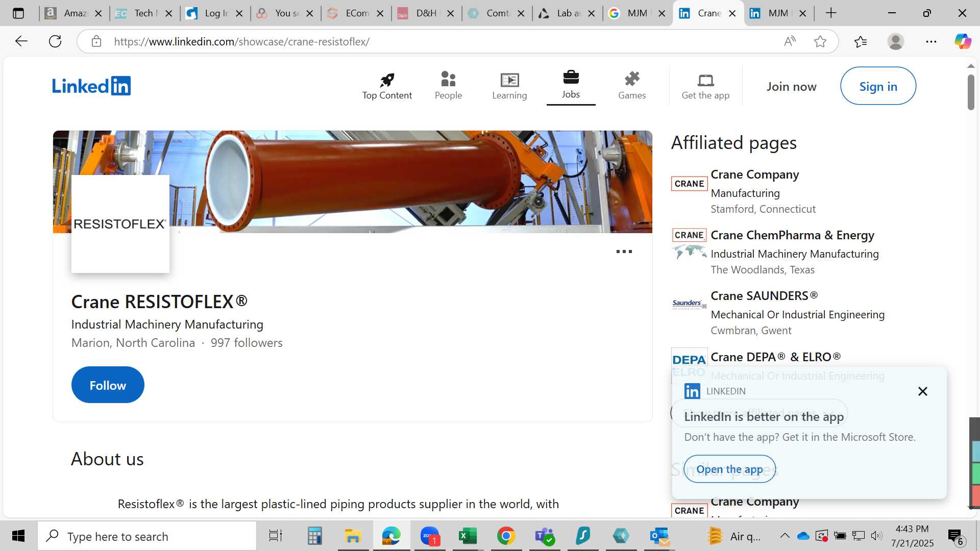Dismiss the LinkedIn app popup
The image size is (980, 551).
click(x=922, y=391)
